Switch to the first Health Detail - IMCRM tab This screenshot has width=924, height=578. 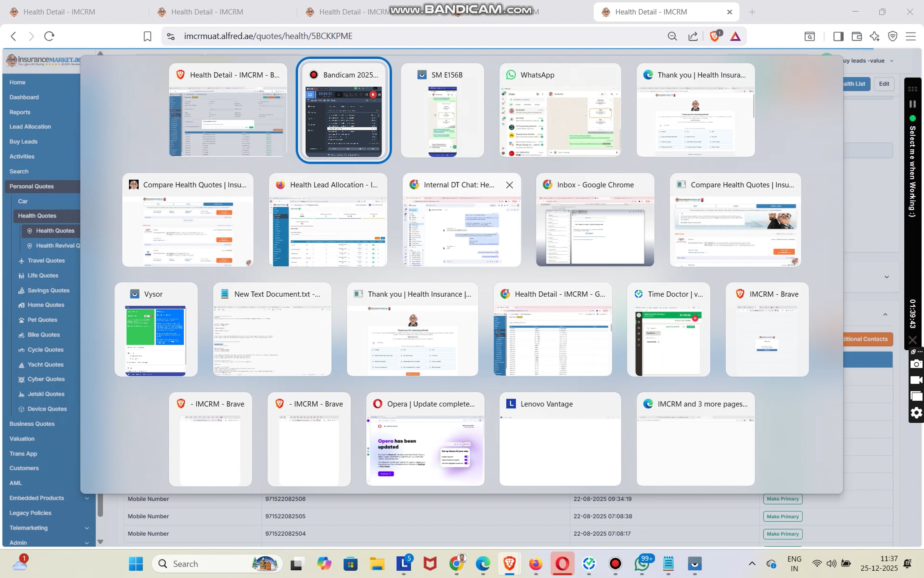pos(74,12)
